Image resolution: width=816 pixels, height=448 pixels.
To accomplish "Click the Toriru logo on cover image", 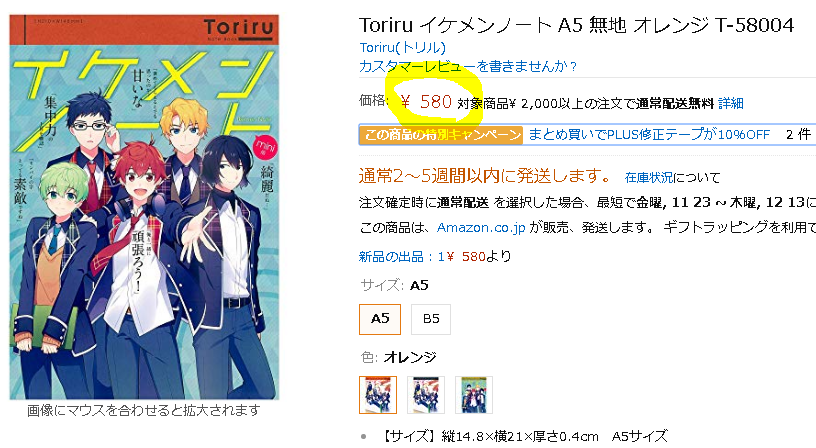I will [238, 28].
